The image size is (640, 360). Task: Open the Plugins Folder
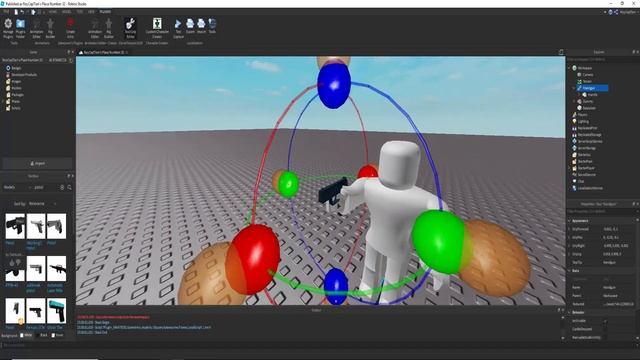(x=20, y=28)
